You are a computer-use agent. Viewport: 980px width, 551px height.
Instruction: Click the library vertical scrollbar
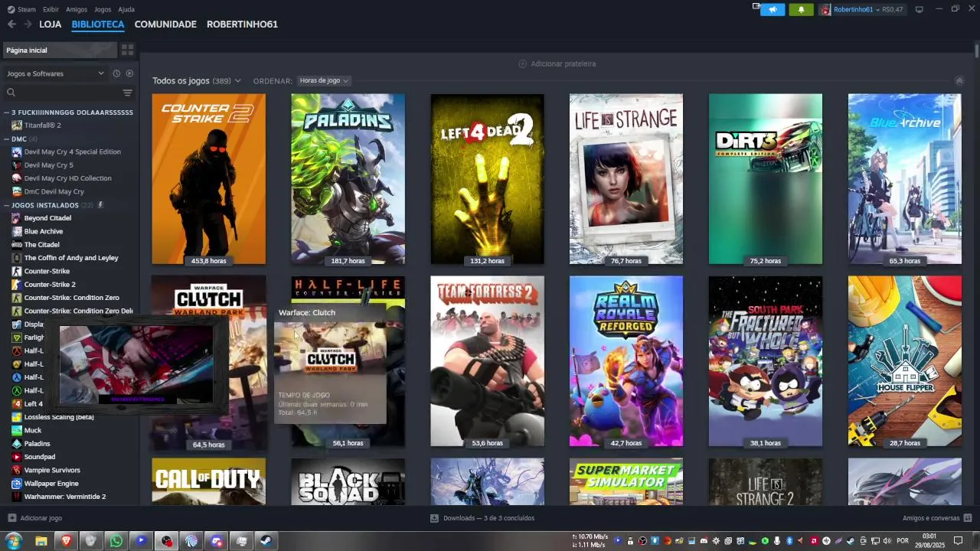(977, 51)
